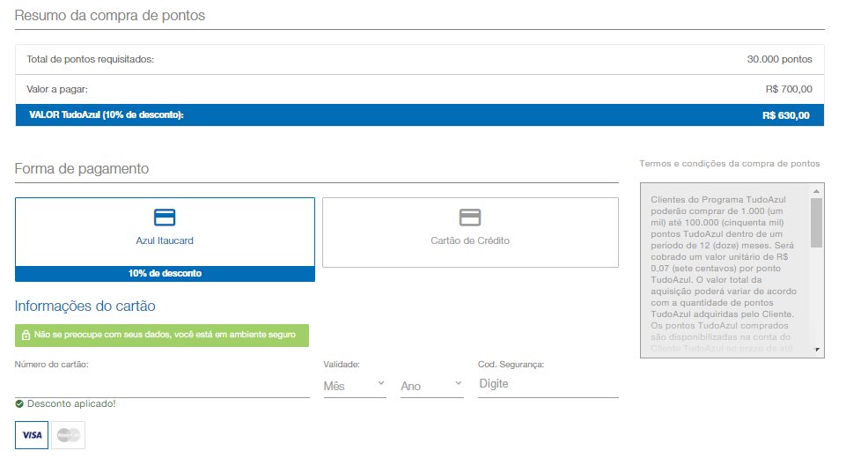Choose Cartão de Crédito payment method

coord(470,233)
